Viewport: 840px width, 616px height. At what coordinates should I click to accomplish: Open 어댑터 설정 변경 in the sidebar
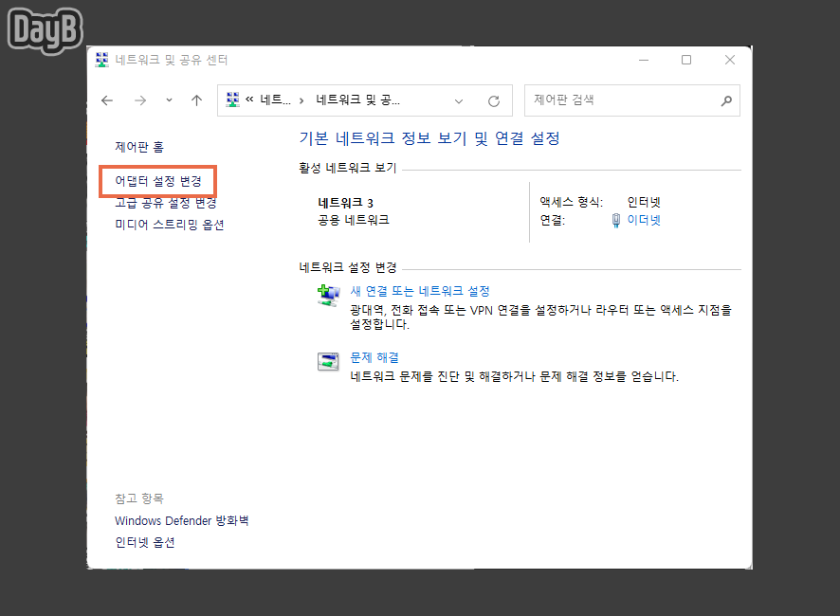coord(158,181)
